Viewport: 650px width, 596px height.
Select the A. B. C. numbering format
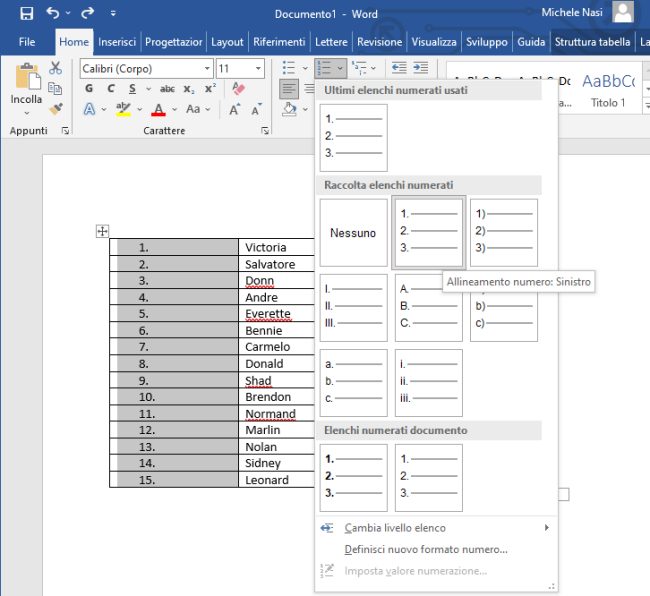429,308
